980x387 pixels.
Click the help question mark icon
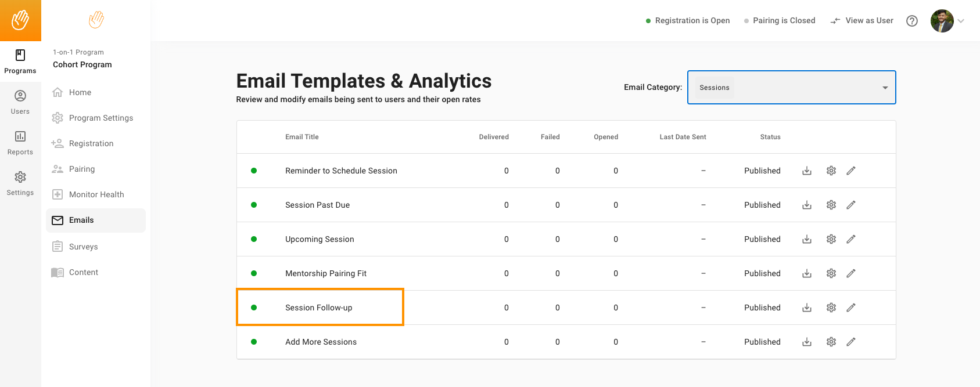click(912, 21)
